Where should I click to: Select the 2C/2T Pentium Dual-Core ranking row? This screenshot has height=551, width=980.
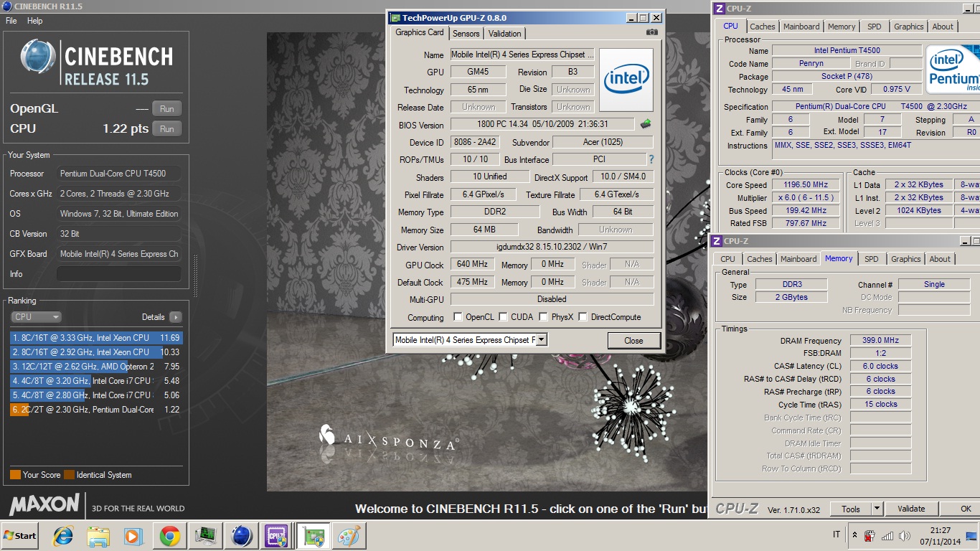pyautogui.click(x=95, y=410)
